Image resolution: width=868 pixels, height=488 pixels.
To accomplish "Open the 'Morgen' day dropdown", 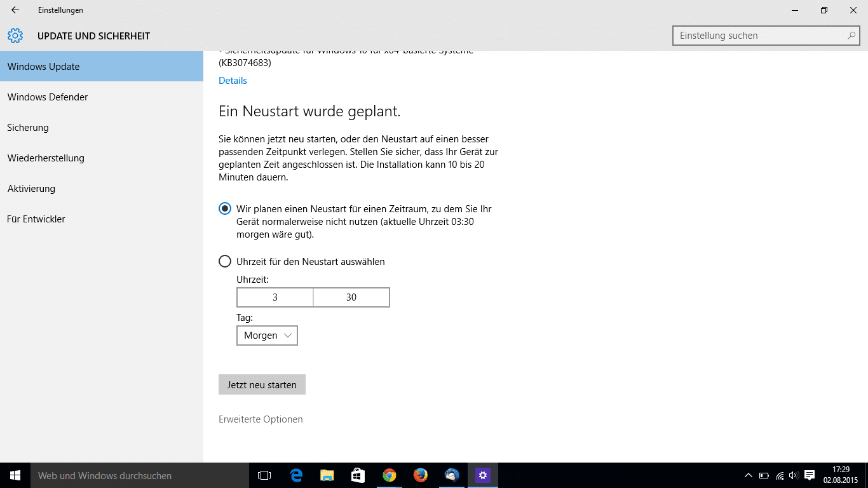I will tap(267, 335).
